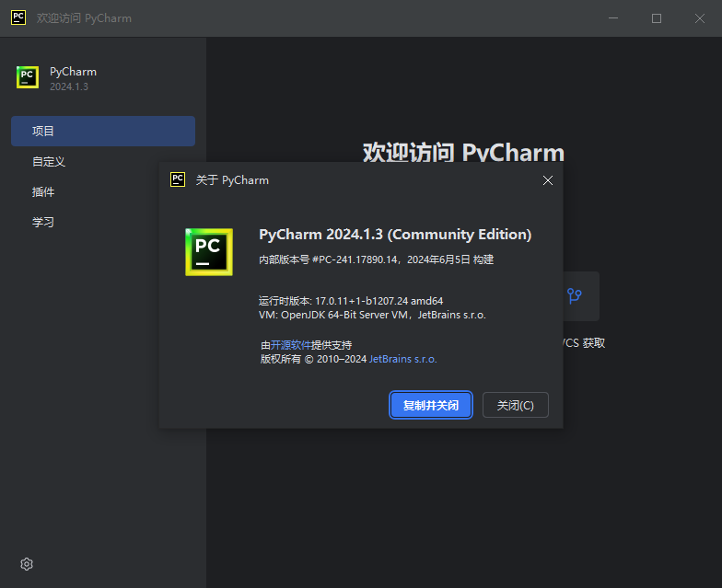722x588 pixels.
Task: Click the 欢迎访问 PyCharm heading
Action: pyautogui.click(x=464, y=151)
